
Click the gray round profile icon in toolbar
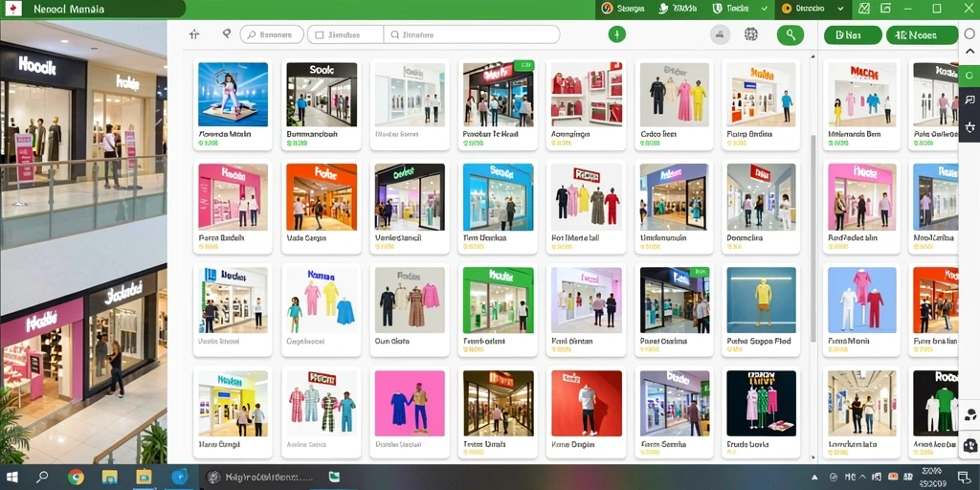(721, 35)
